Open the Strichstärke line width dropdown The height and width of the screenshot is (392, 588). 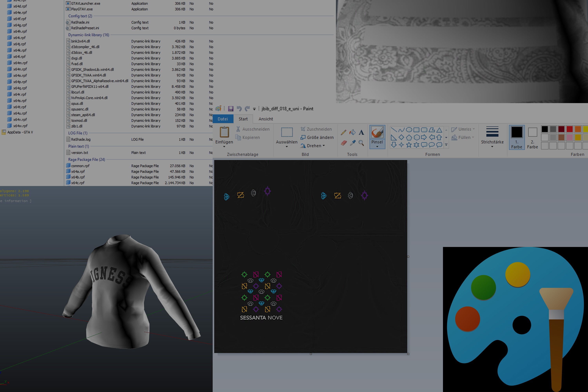point(492,137)
